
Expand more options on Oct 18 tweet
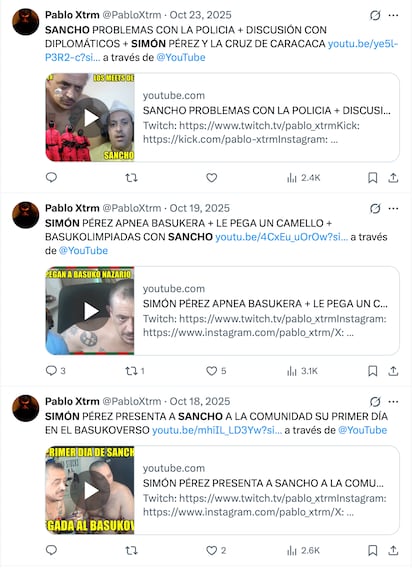393,402
